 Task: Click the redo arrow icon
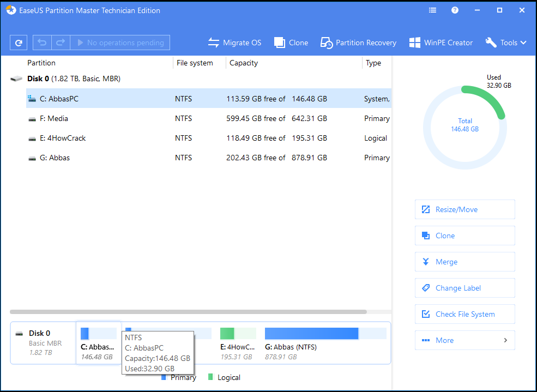[x=61, y=43]
